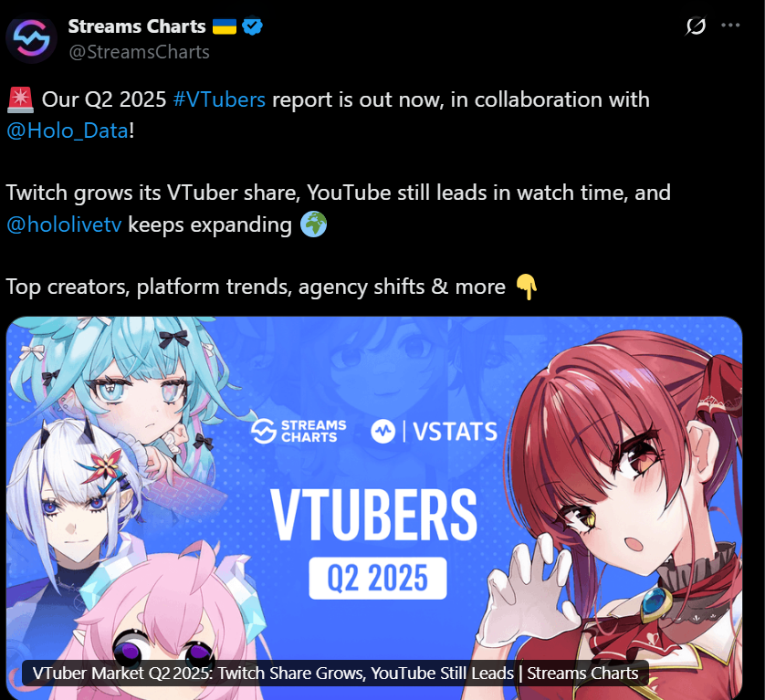Click the Streams Charts logo in the banner

tap(299, 431)
